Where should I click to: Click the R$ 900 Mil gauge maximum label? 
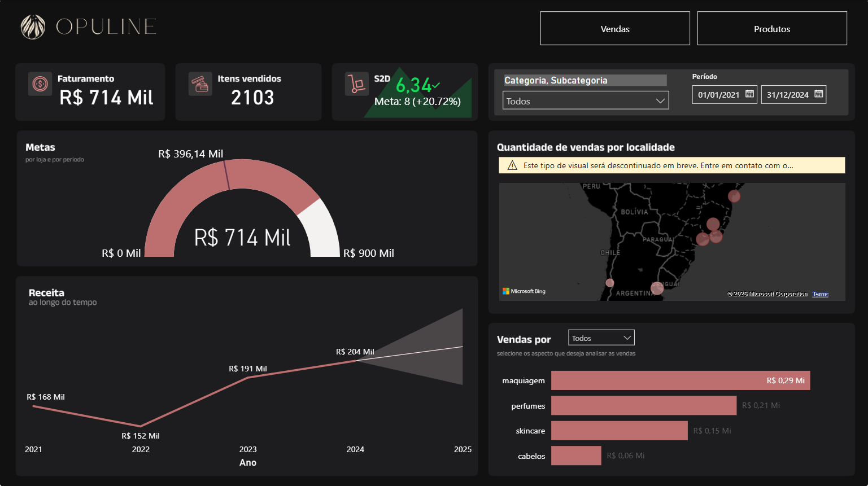point(369,253)
